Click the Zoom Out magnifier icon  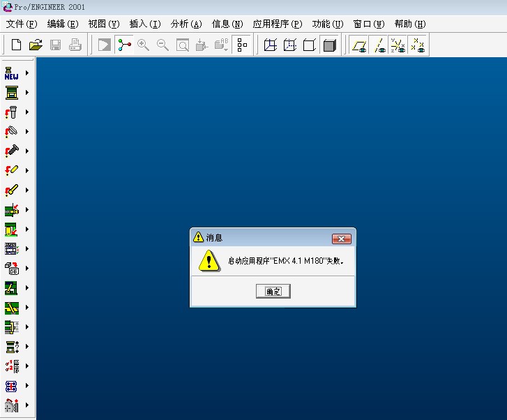click(162, 45)
